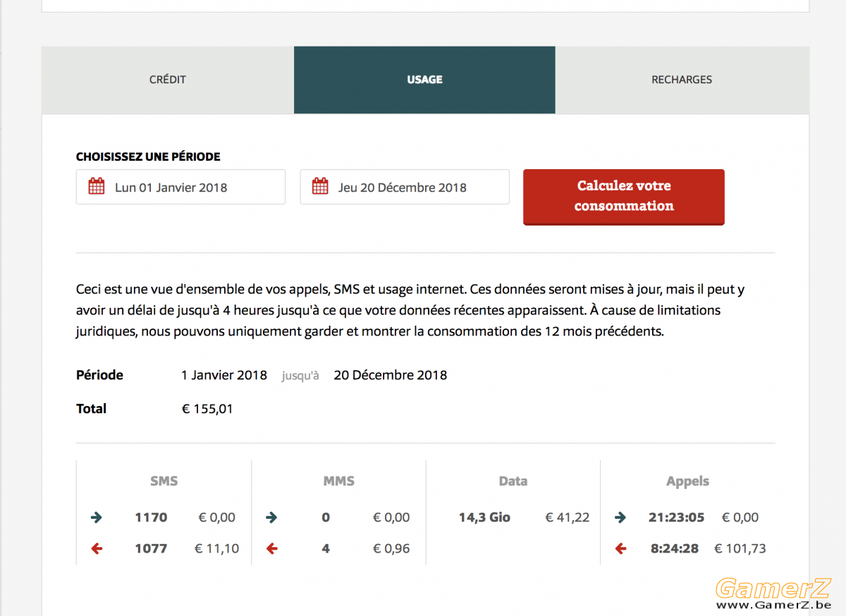Switch to the RECHARGES tab
Screen dimensions: 846x616
(682, 80)
